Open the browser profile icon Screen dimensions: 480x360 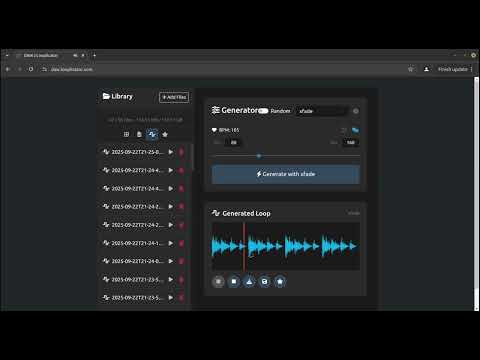pos(426,69)
